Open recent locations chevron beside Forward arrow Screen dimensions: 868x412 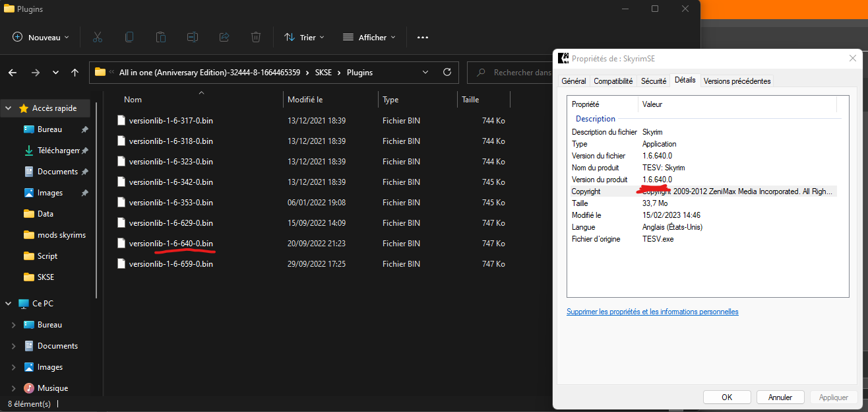click(x=55, y=73)
